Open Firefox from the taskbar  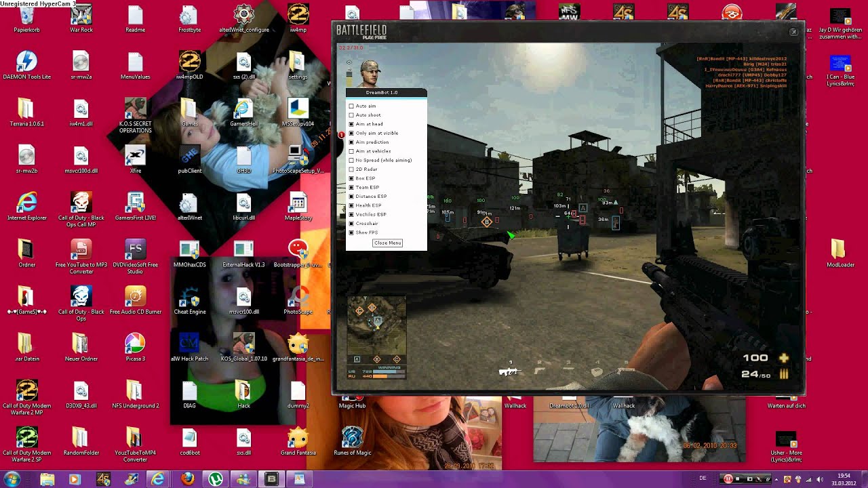[x=188, y=479]
